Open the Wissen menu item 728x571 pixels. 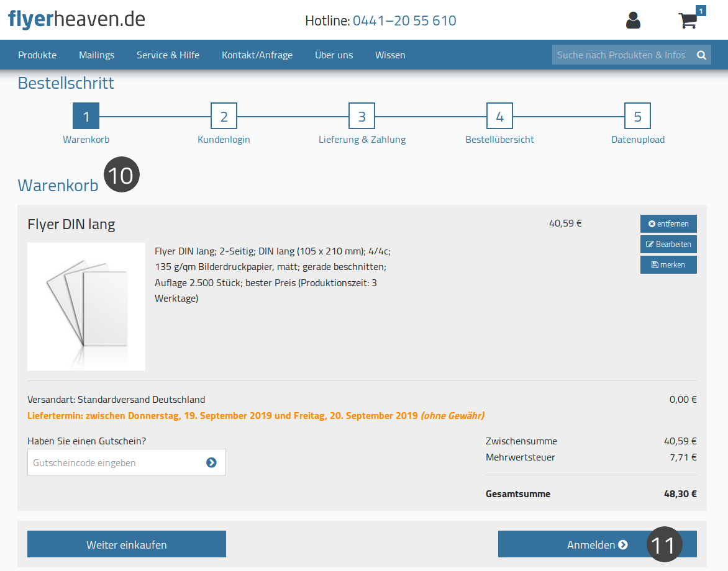(x=390, y=55)
